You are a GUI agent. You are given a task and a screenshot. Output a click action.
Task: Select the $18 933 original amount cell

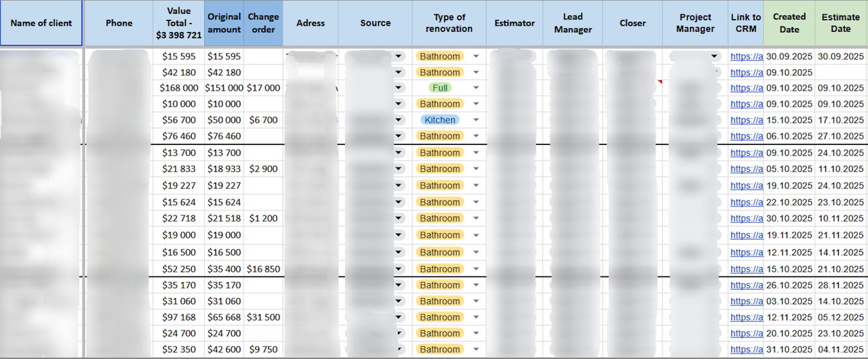coord(224,169)
